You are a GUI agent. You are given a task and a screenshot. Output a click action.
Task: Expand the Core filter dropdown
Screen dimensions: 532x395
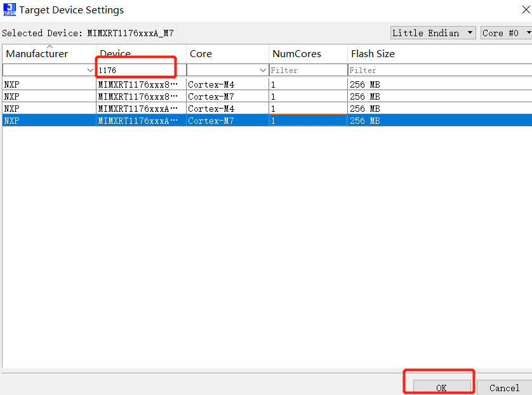click(263, 70)
